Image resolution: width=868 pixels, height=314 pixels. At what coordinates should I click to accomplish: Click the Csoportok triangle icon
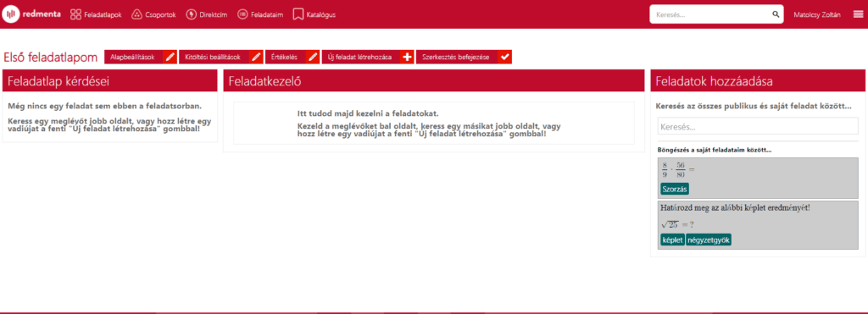pos(136,14)
